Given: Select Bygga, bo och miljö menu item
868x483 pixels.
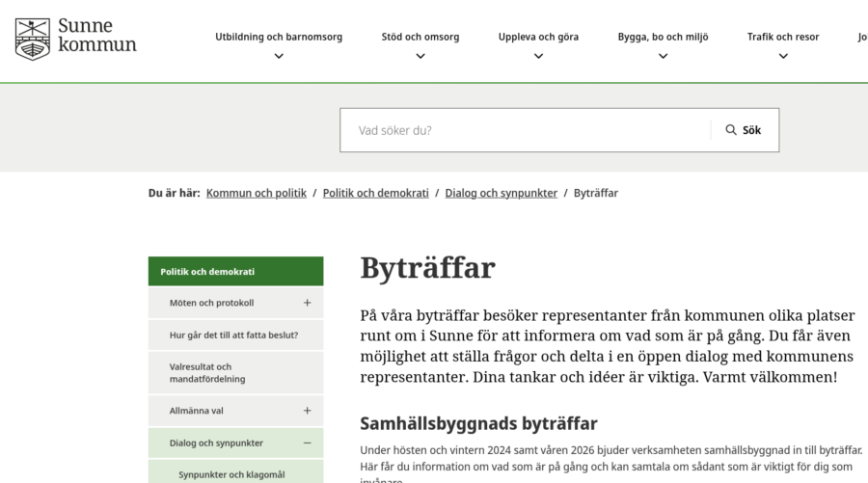Looking at the screenshot, I should (663, 37).
